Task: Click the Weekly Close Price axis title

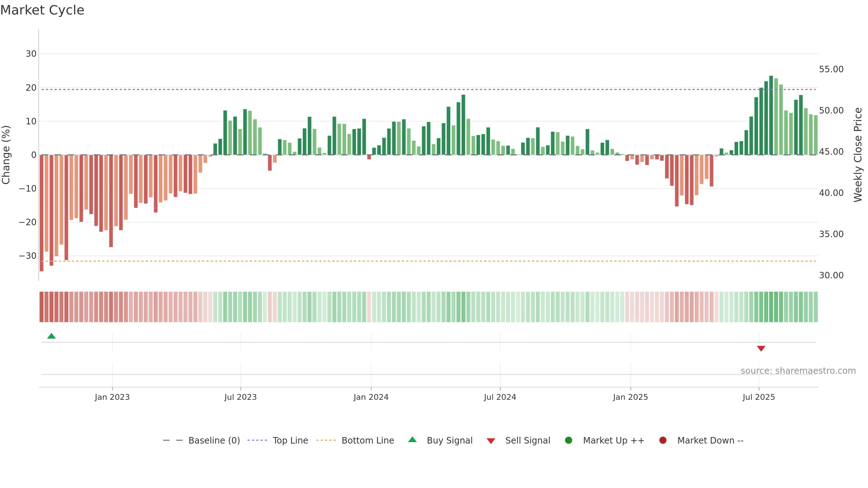Action: (858, 155)
